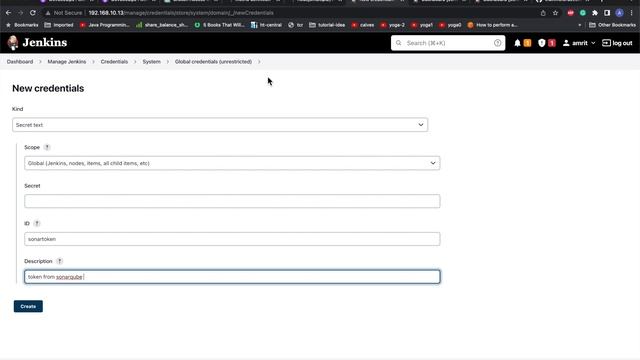Open the Imported bookmarks folder
640x360 pixels.
59,25
